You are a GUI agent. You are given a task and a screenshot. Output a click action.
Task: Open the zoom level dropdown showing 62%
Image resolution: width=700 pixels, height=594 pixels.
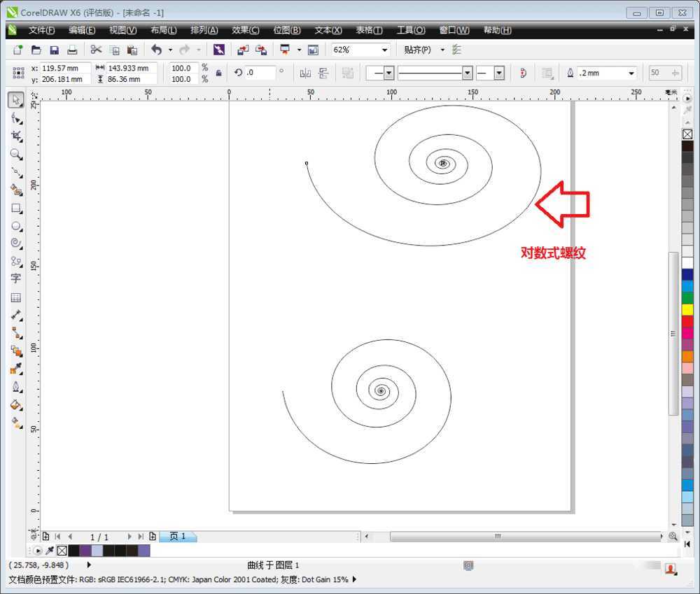[x=384, y=49]
